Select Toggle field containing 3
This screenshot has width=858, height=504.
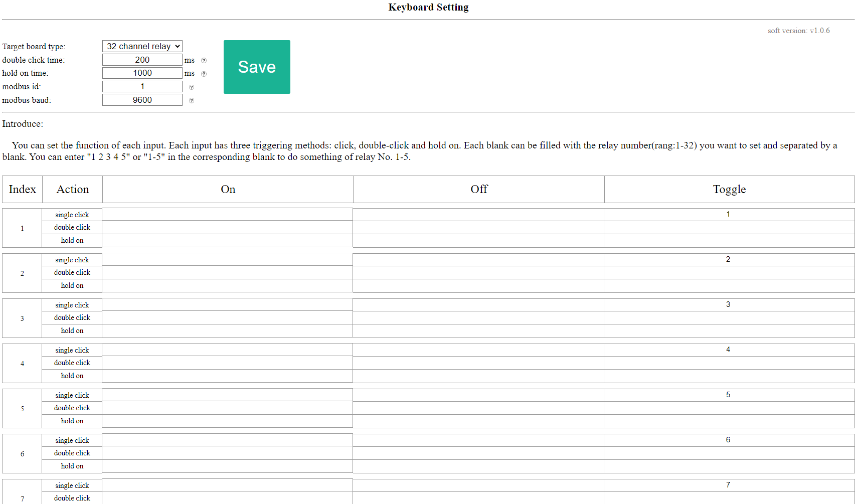point(729,305)
